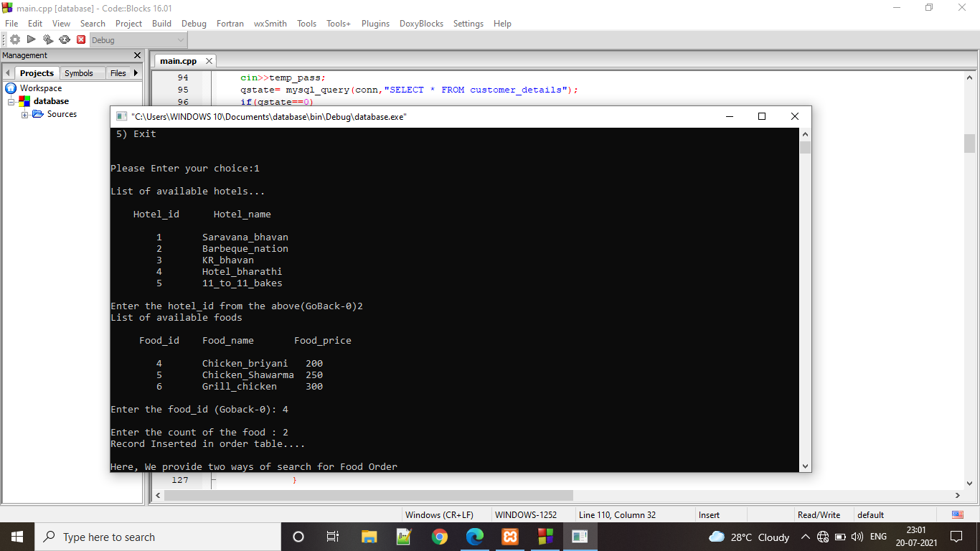Click the editor horizontal scroll left arrow
The image size is (980, 551).
[158, 495]
